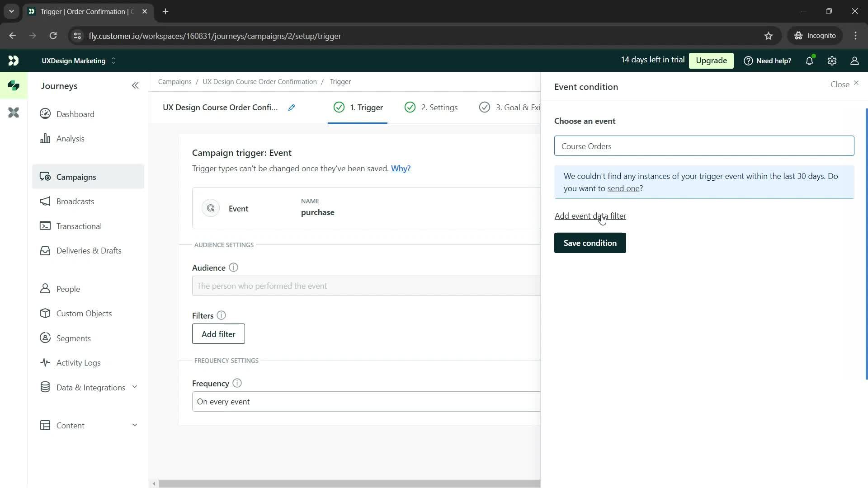Click the Add event data filter link

[x=590, y=215]
